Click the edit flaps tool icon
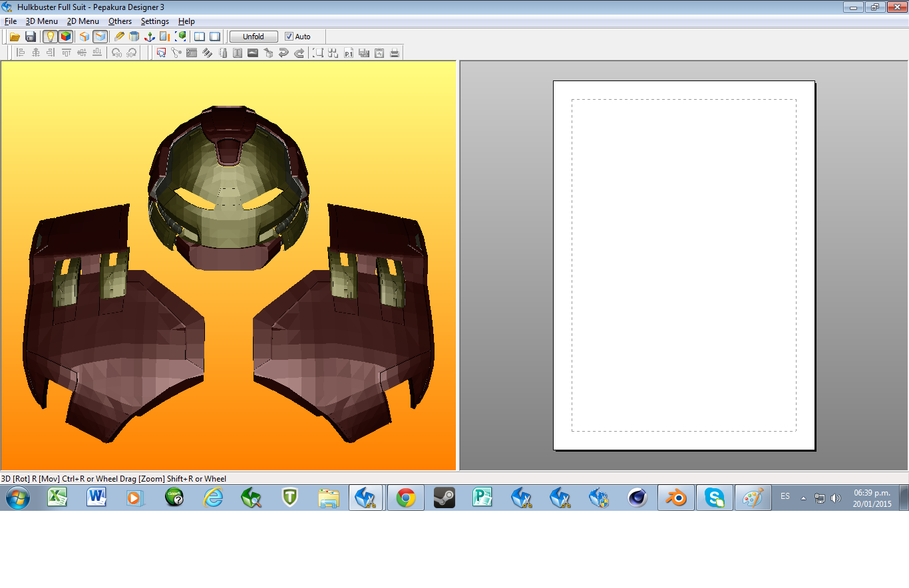Screen dimensions: 909x588 point(192,53)
